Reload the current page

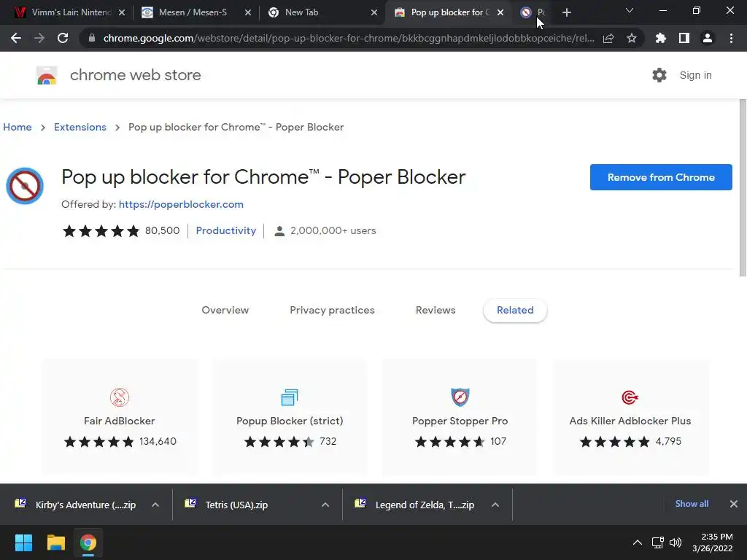63,38
